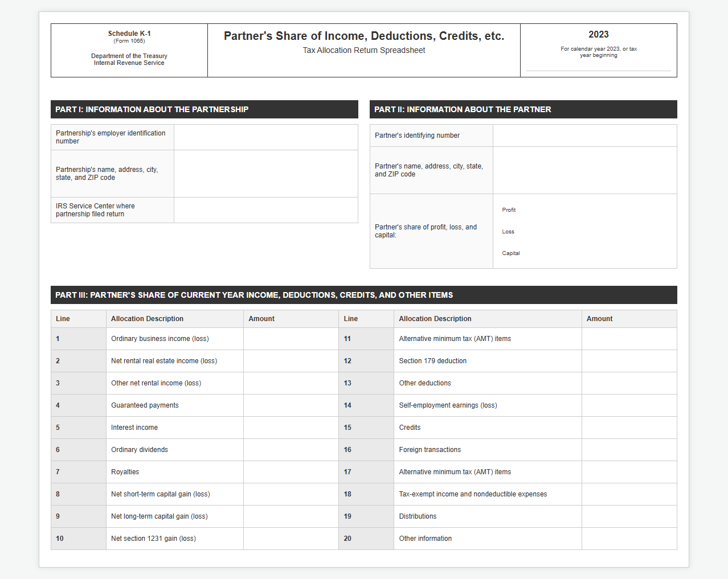The height and width of the screenshot is (579, 728).
Task: Click amount cell for Other net rental income
Action: [x=291, y=383]
